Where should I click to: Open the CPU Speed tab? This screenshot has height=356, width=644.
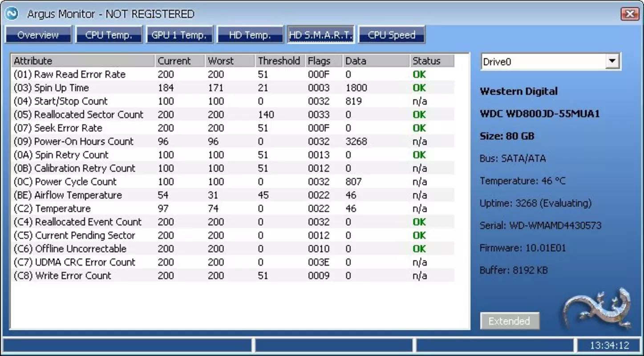click(x=392, y=35)
